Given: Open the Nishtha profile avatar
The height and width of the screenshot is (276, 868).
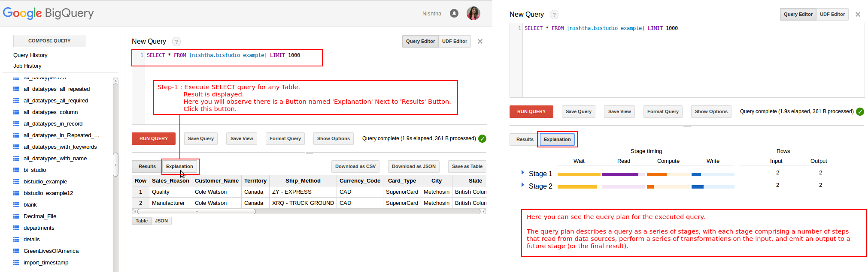Looking at the screenshot, I should tap(473, 13).
